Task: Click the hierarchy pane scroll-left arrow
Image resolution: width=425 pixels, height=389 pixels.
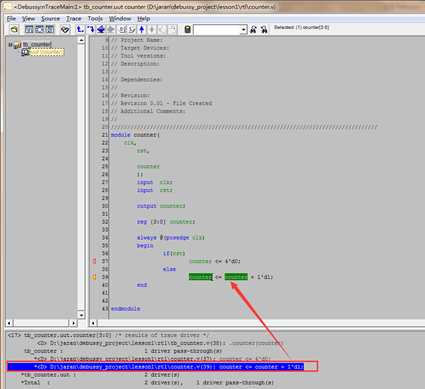Action: coord(9,323)
